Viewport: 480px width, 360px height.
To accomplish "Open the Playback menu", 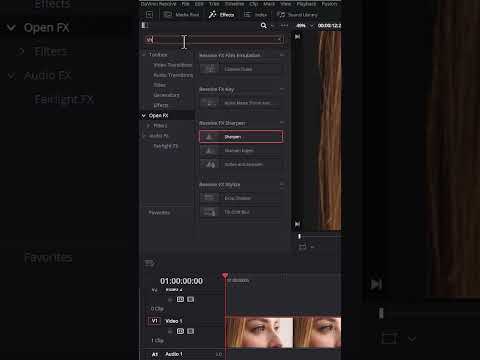I will pyautogui.click(x=306, y=4).
